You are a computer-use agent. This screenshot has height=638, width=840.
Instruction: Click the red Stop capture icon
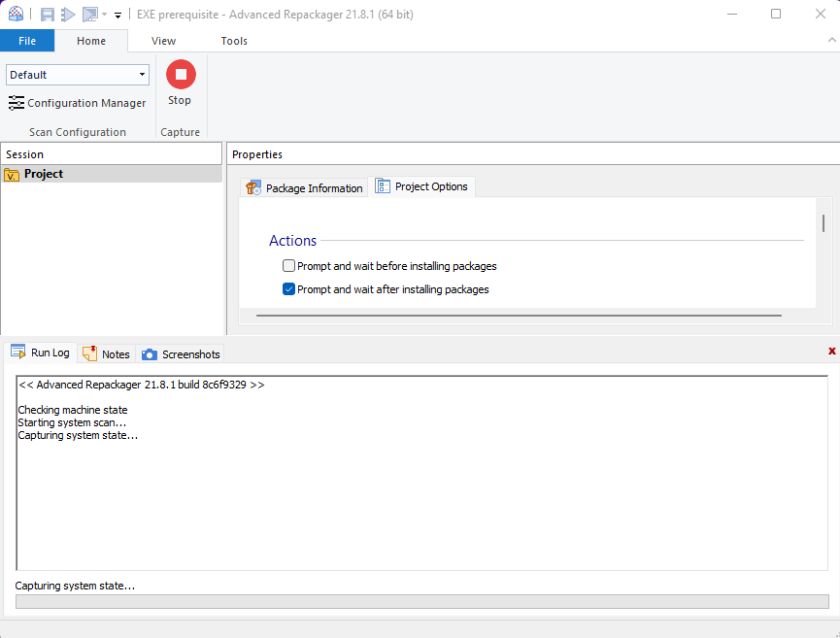tap(181, 75)
